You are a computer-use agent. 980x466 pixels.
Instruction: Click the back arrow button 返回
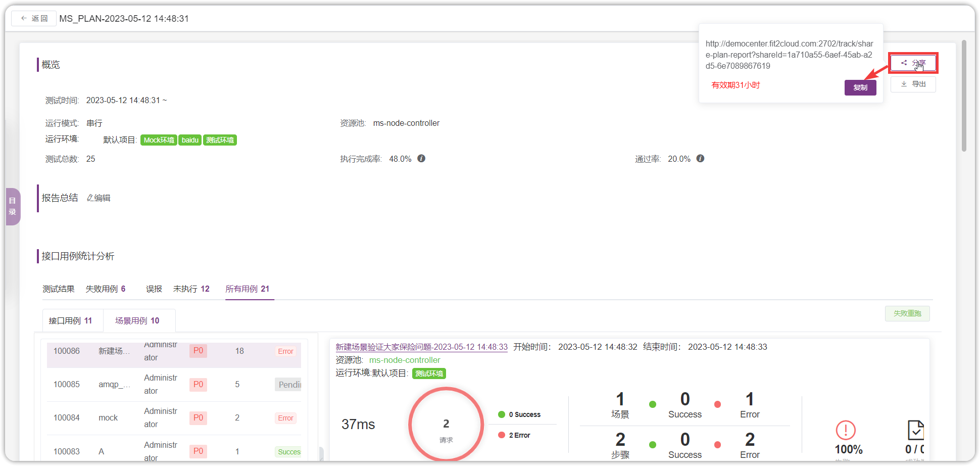[34, 19]
